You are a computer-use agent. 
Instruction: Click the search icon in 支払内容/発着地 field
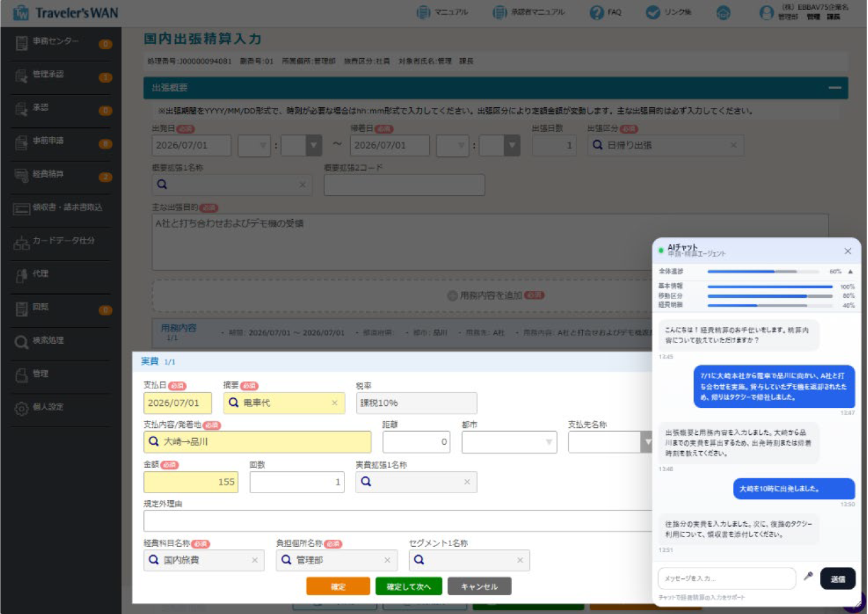point(154,441)
